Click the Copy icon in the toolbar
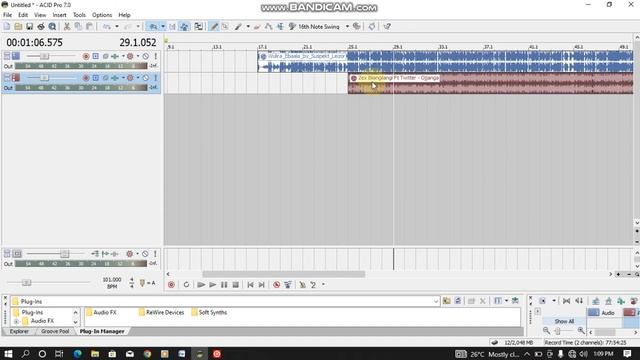The image size is (640, 360). tap(78, 27)
